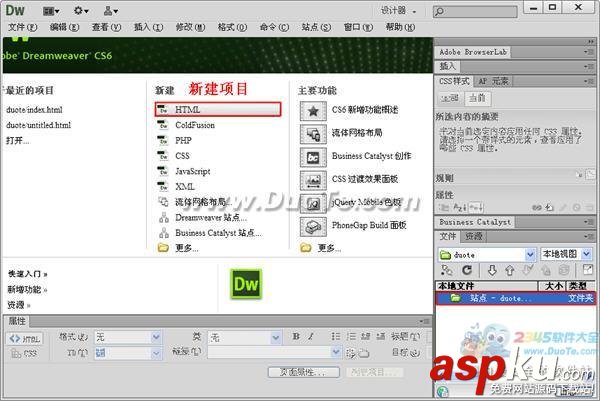Select the CSS样式 tab

454,81
